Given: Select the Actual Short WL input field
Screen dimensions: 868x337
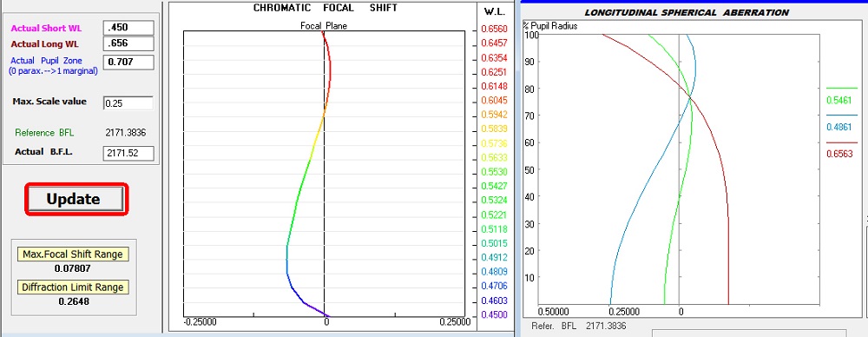Looking at the screenshot, I should click(x=128, y=28).
